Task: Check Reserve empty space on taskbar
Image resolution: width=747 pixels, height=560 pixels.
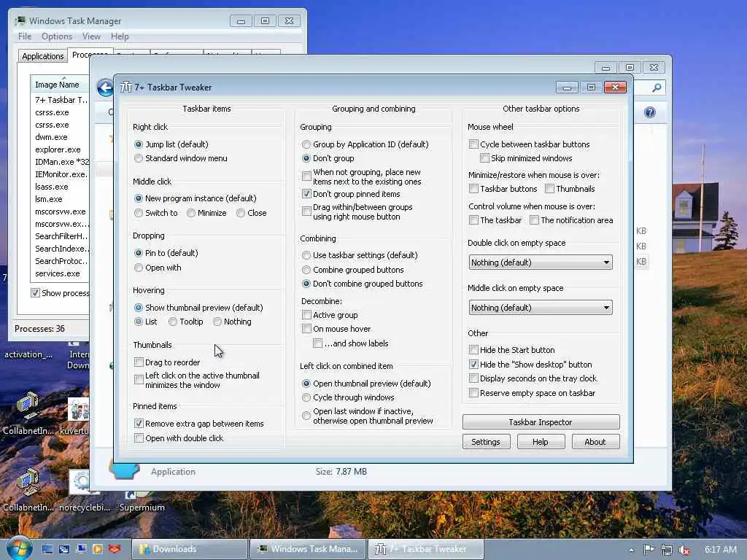Action: tap(473, 393)
